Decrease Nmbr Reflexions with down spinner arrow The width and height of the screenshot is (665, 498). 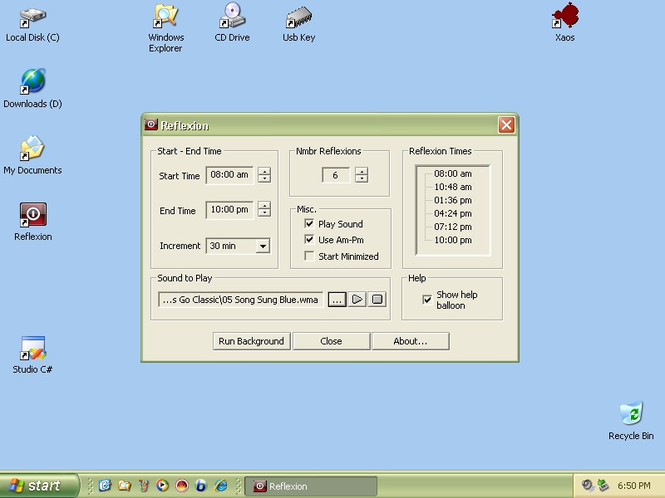pos(362,179)
